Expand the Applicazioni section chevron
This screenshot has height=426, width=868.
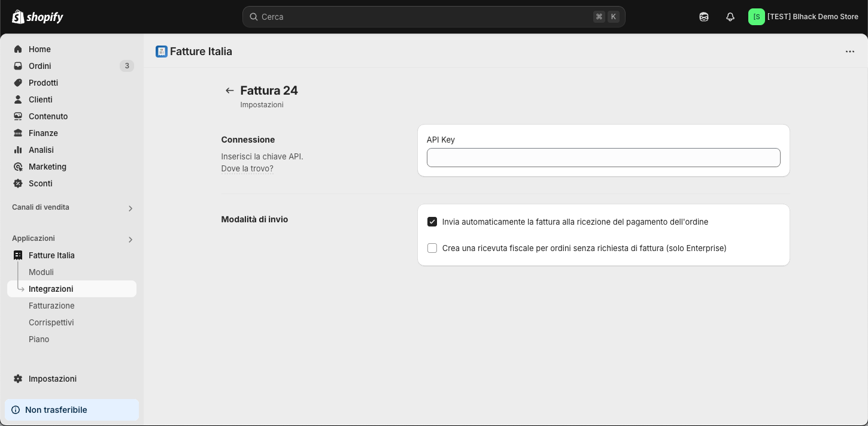pyautogui.click(x=130, y=240)
